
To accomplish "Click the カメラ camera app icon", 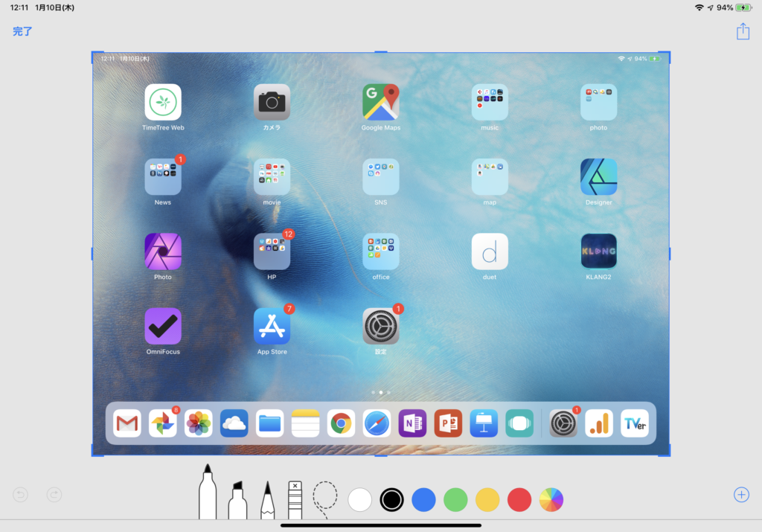I will (272, 102).
